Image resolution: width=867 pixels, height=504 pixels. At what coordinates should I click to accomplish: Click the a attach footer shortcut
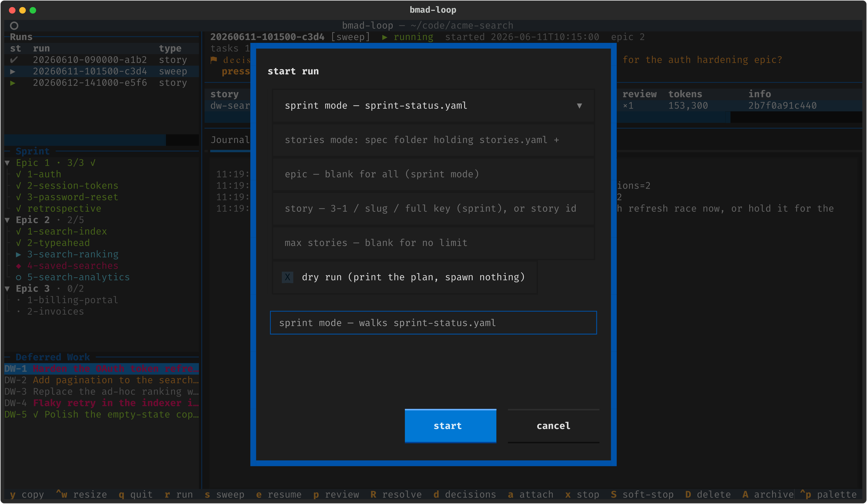(x=531, y=495)
